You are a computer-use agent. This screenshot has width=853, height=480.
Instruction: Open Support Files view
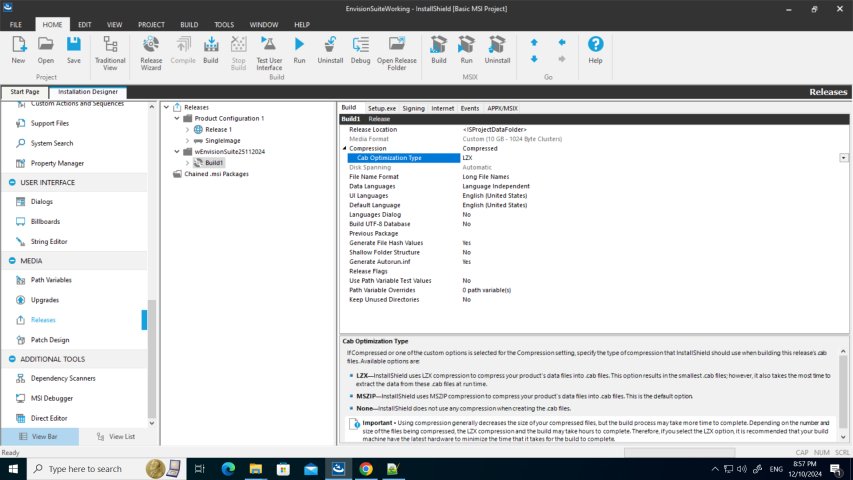click(50, 124)
